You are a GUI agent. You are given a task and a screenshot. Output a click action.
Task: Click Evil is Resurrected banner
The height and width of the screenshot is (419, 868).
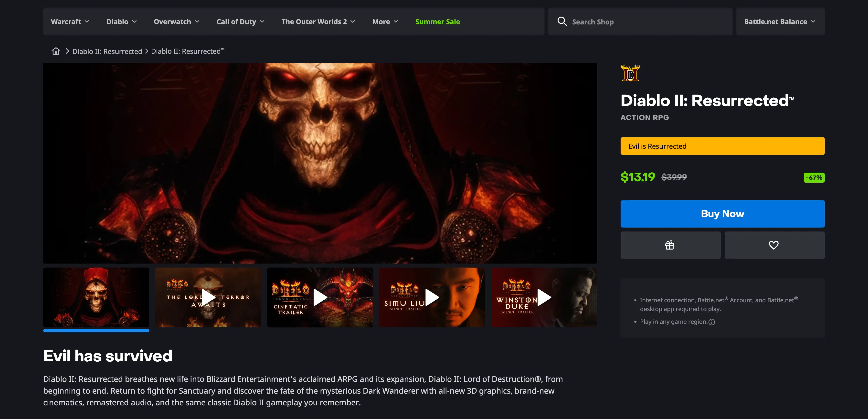[722, 146]
